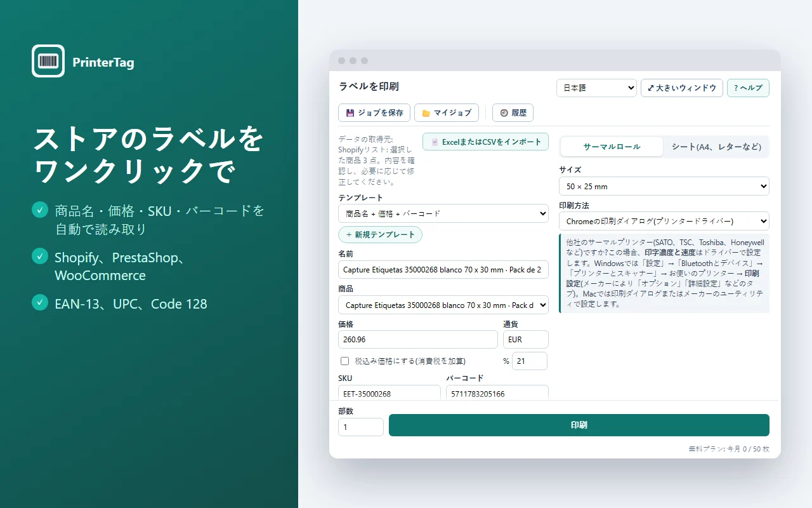
Task: Click the 通貨 field showing EUR
Action: tap(526, 339)
